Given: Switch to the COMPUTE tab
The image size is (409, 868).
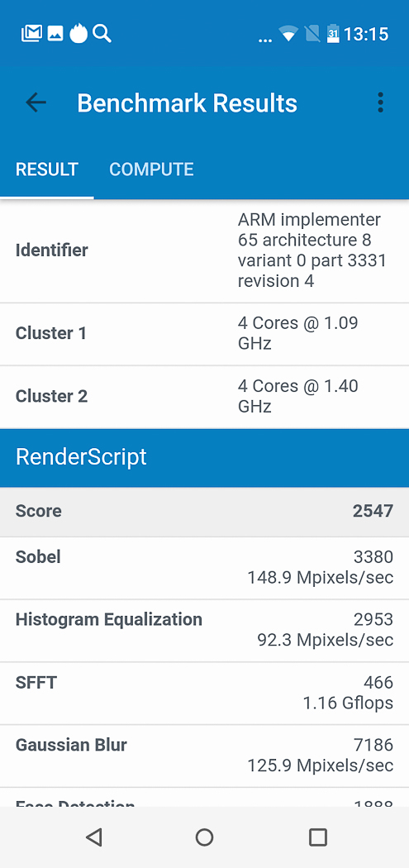Looking at the screenshot, I should (x=152, y=169).
